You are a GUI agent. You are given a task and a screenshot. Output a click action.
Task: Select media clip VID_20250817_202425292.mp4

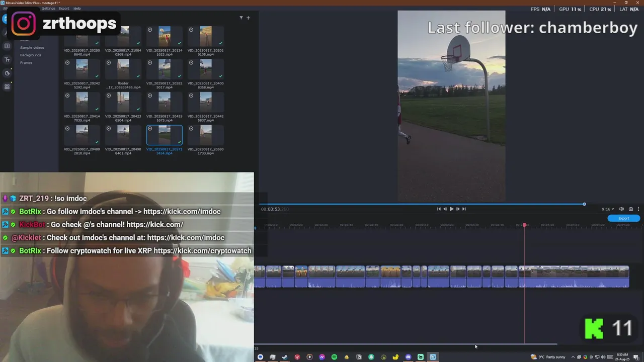pyautogui.click(x=82, y=69)
